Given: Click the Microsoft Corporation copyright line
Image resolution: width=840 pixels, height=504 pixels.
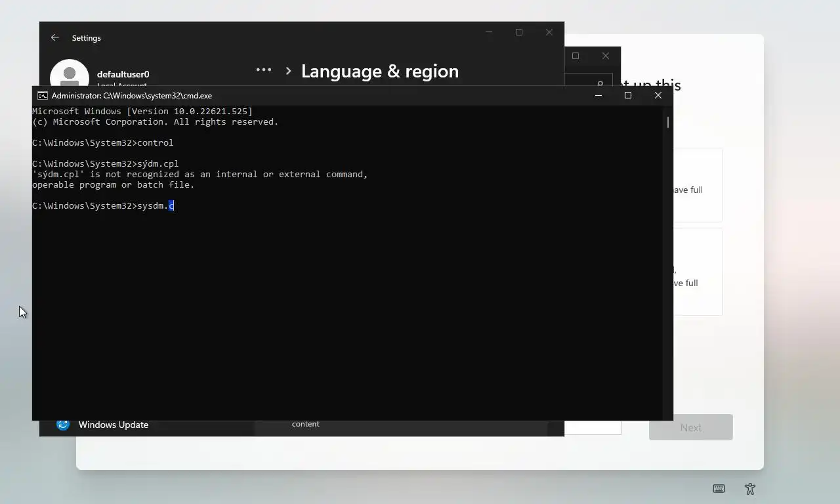Looking at the screenshot, I should [x=156, y=121].
